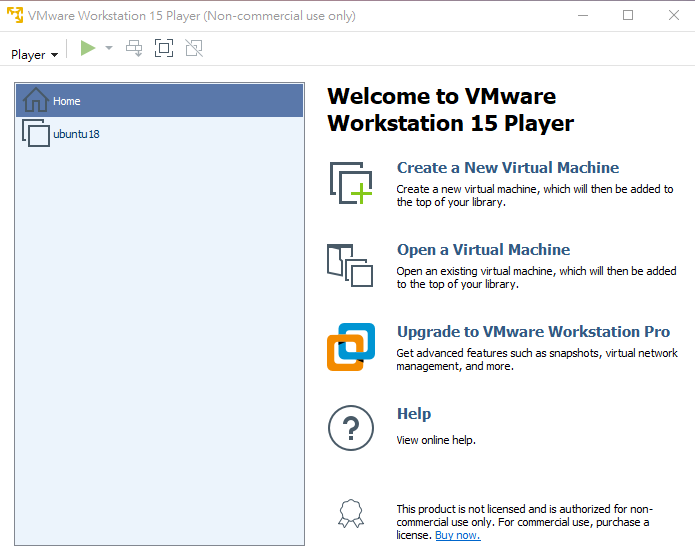
Task: Select Home in the library list
Action: coord(160,101)
